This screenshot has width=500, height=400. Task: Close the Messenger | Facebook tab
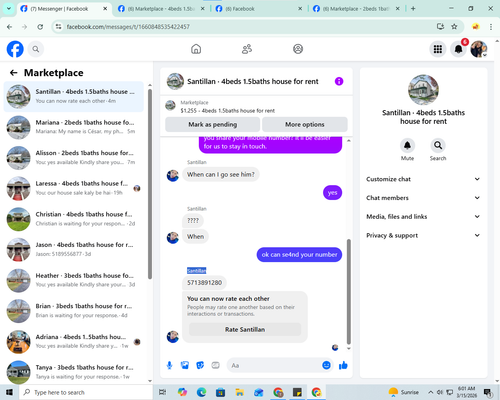[x=105, y=9]
